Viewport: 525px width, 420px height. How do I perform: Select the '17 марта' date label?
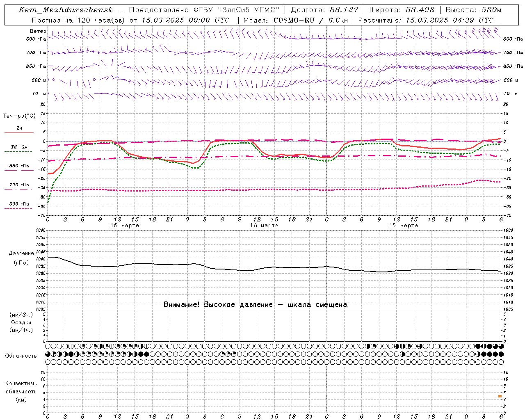click(404, 226)
